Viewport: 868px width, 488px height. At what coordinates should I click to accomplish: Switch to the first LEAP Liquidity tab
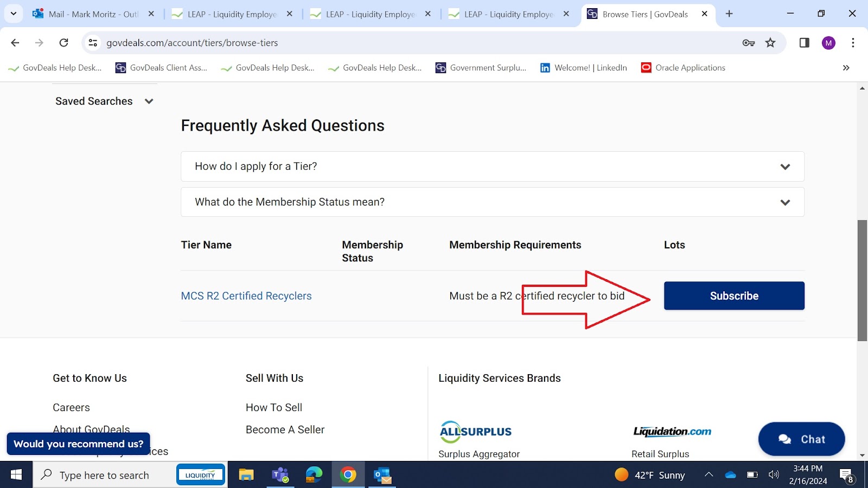[232, 14]
